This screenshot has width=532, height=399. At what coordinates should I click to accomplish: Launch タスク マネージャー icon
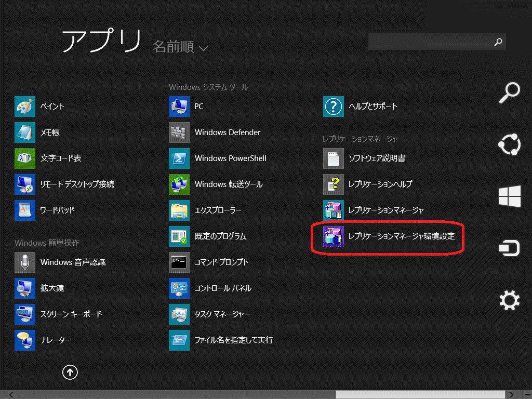179,314
